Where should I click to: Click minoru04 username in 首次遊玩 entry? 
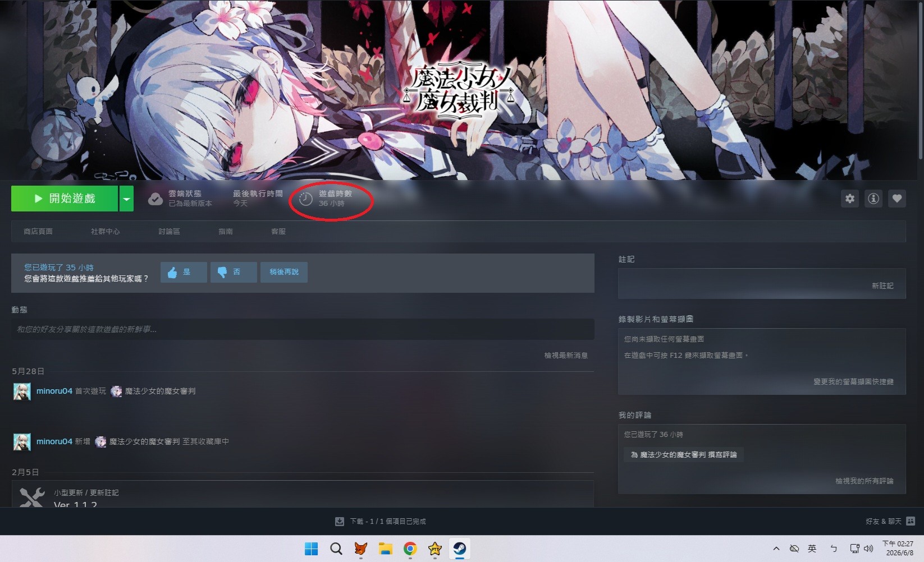[x=54, y=391]
